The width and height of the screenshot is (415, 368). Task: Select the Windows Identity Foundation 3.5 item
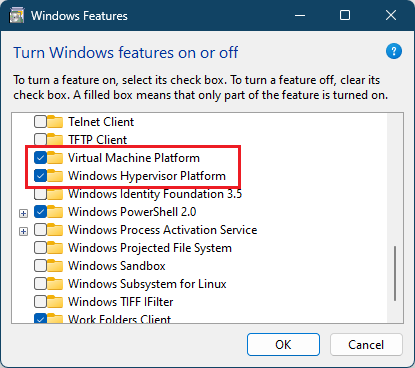pyautogui.click(x=155, y=194)
